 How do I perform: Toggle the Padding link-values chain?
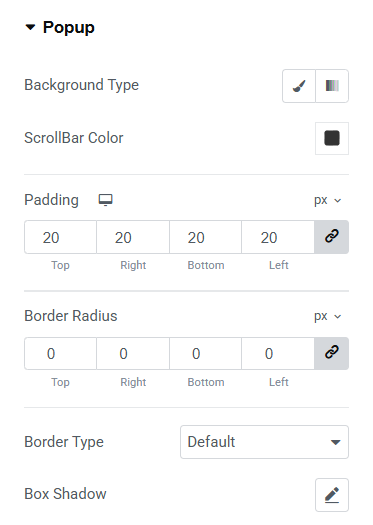tap(331, 237)
